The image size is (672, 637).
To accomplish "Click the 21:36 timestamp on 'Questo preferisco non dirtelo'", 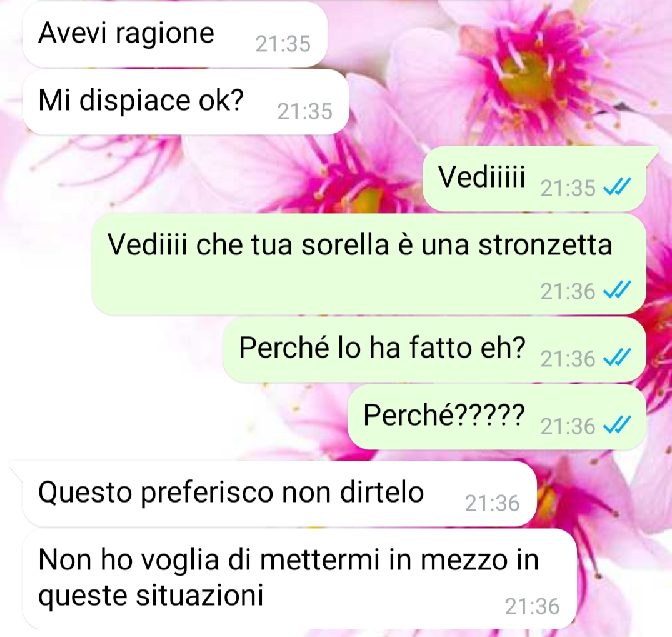I will coord(492,503).
